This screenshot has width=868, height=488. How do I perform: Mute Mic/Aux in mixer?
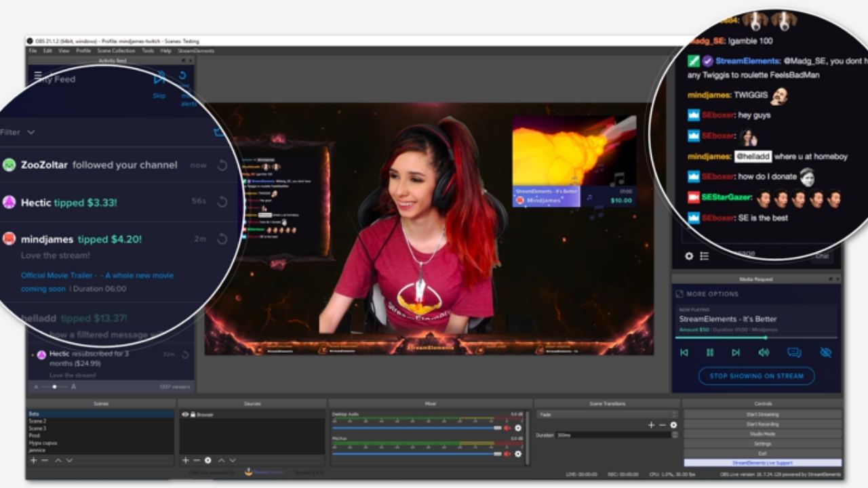click(507, 453)
